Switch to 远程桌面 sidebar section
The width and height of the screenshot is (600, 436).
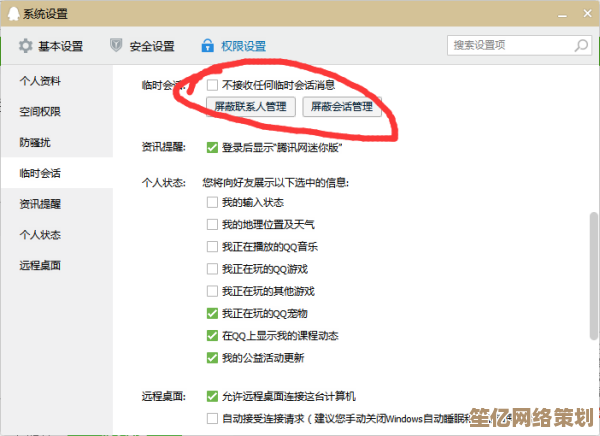coord(40,265)
